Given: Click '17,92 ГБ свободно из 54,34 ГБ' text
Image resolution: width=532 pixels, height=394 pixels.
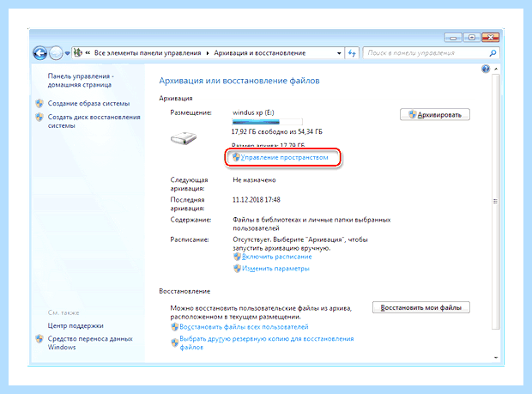Looking at the screenshot, I should [x=277, y=131].
